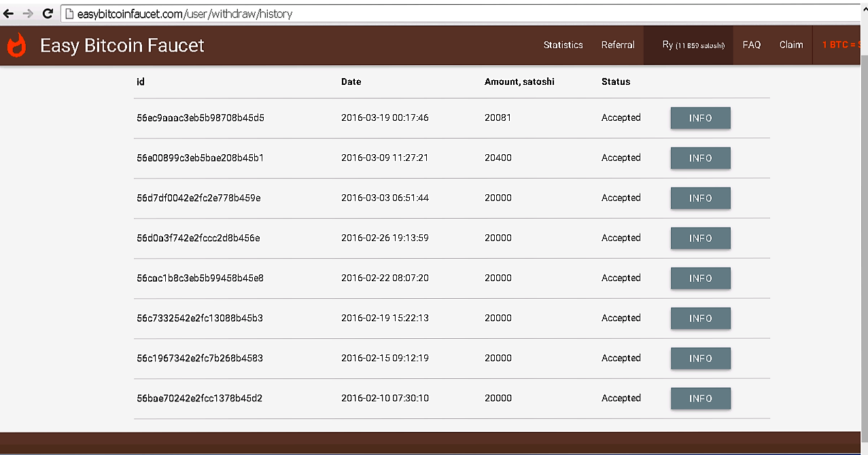
Task: Select id 56d7df0042e2fc2e778b459e
Action: click(x=198, y=198)
